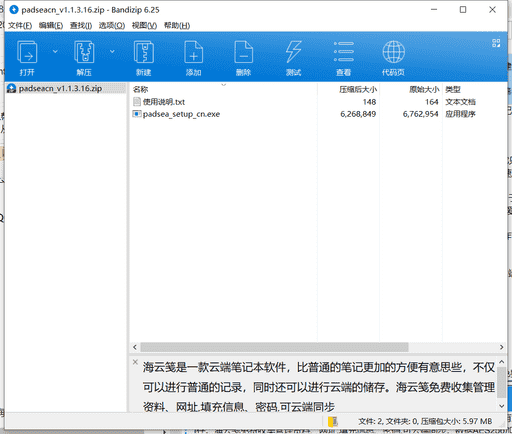Click the text file icon of 使用说明.txt

pyautogui.click(x=137, y=102)
